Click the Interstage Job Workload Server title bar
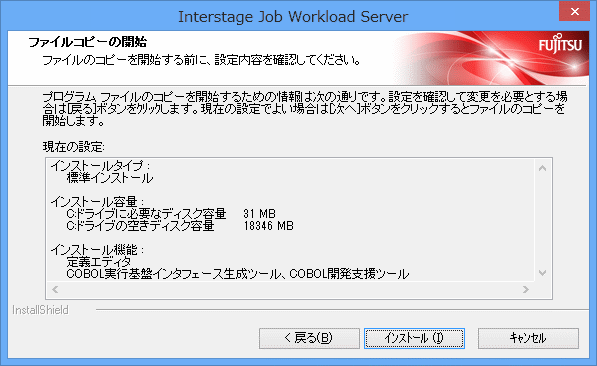 point(293,17)
